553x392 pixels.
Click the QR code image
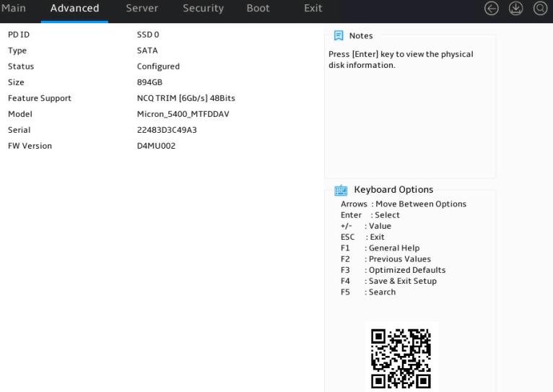pos(401,358)
